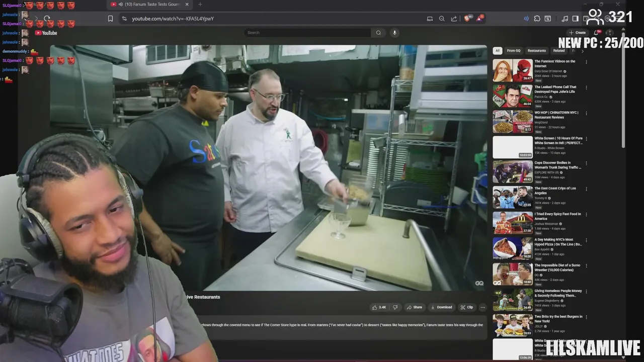Click the music note toolbar icon
The width and height of the screenshot is (644, 362).
click(x=565, y=19)
